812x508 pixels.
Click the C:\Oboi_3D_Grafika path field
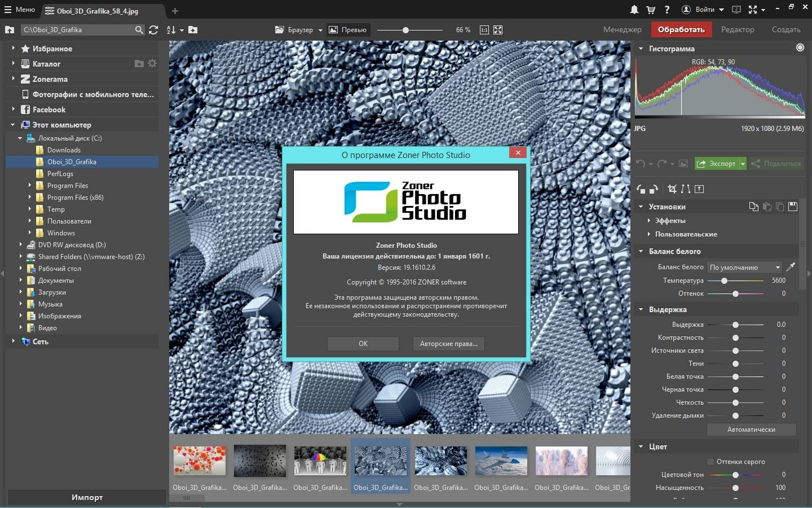(78, 30)
